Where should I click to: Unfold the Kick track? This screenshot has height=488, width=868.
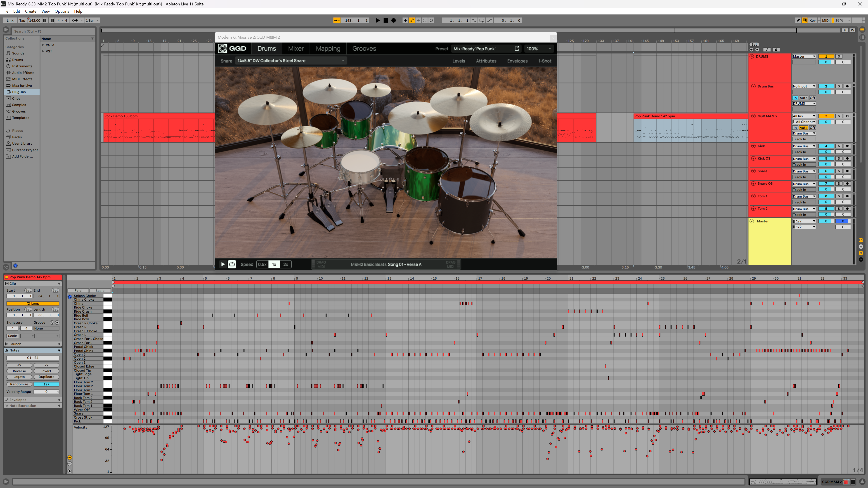point(753,146)
